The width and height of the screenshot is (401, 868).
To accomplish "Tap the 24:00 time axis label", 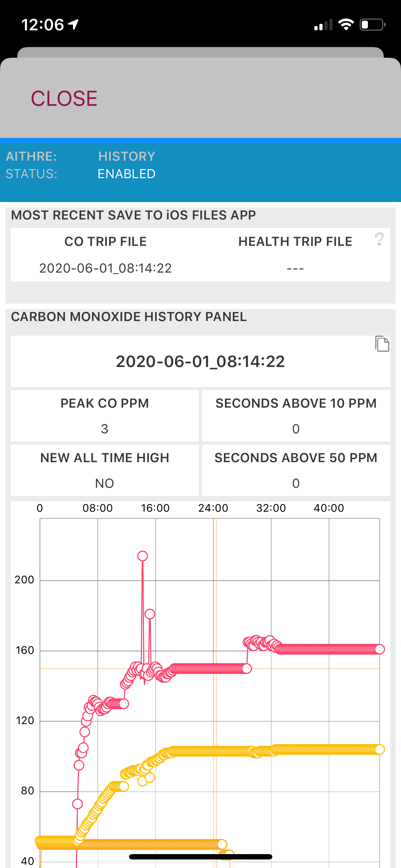I will tap(213, 508).
